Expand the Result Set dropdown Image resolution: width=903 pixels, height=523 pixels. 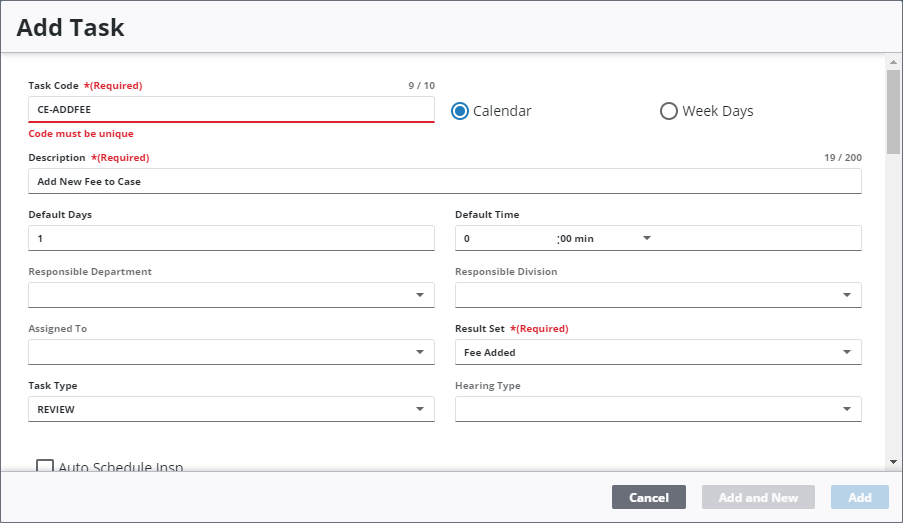pos(846,353)
